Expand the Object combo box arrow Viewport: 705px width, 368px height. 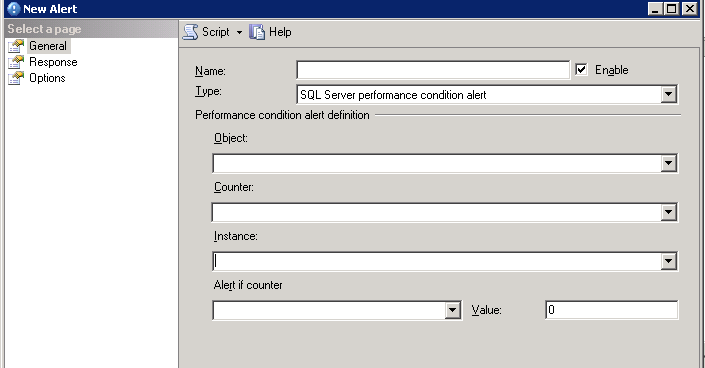point(669,163)
